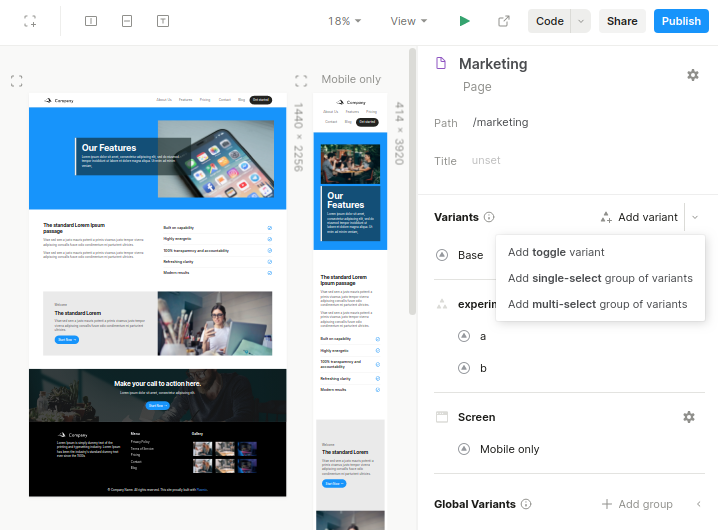Open Screen variant group settings gear

coord(688,417)
